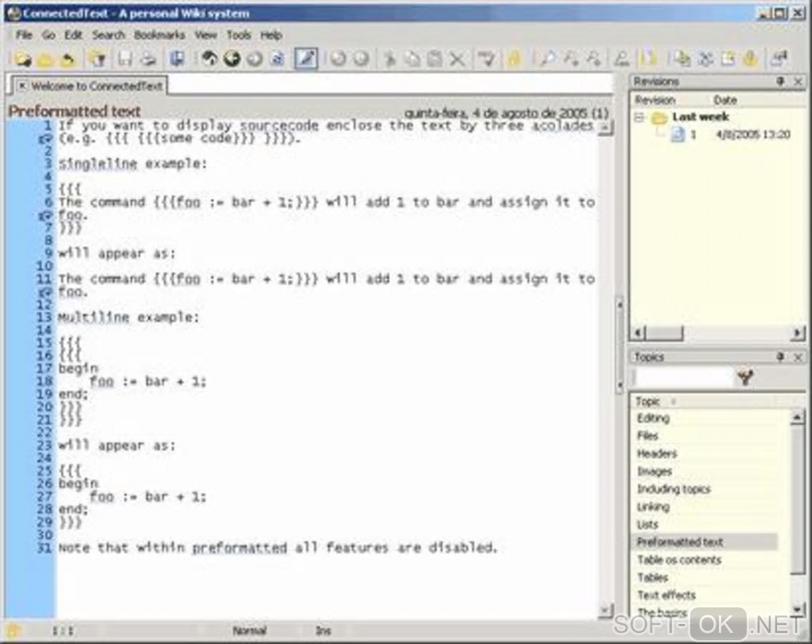Open the File menu
The image size is (812, 644).
24,35
